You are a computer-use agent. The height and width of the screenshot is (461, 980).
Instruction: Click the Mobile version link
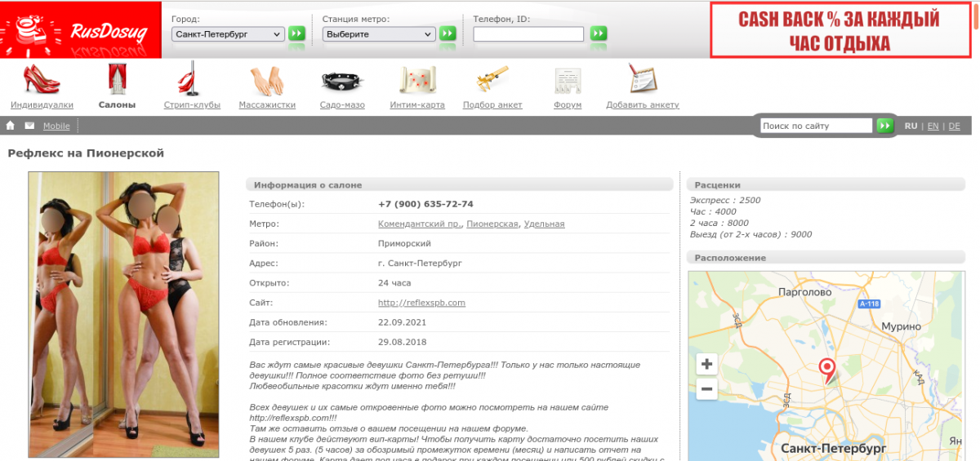56,126
